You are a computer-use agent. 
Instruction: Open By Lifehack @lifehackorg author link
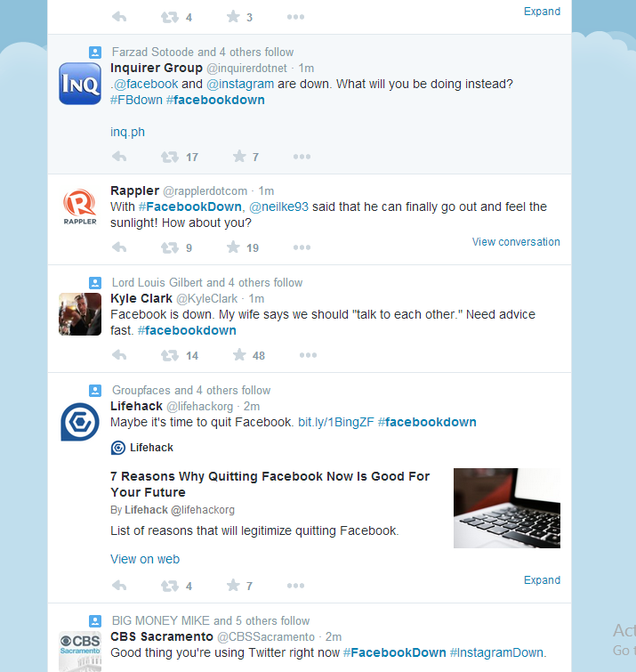173,510
